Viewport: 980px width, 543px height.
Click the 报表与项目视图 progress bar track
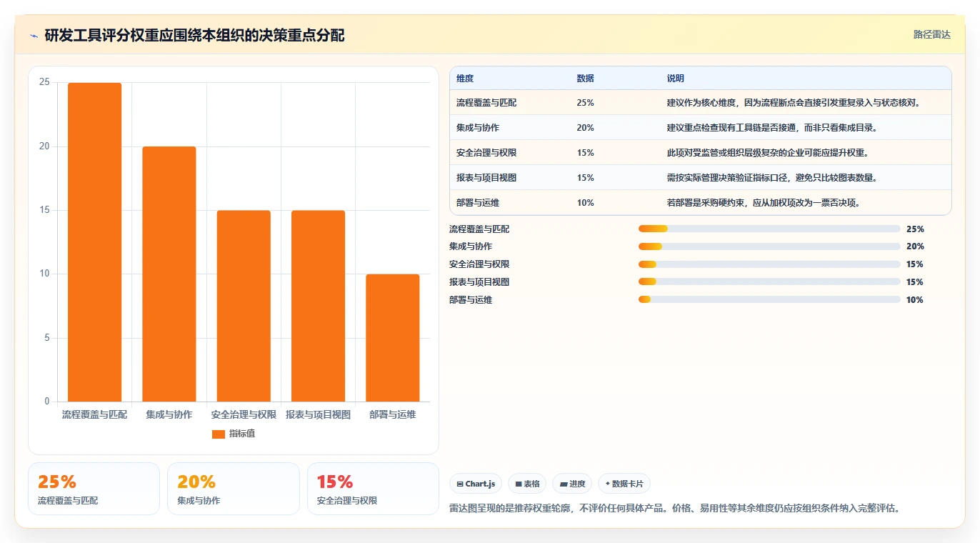click(x=769, y=282)
